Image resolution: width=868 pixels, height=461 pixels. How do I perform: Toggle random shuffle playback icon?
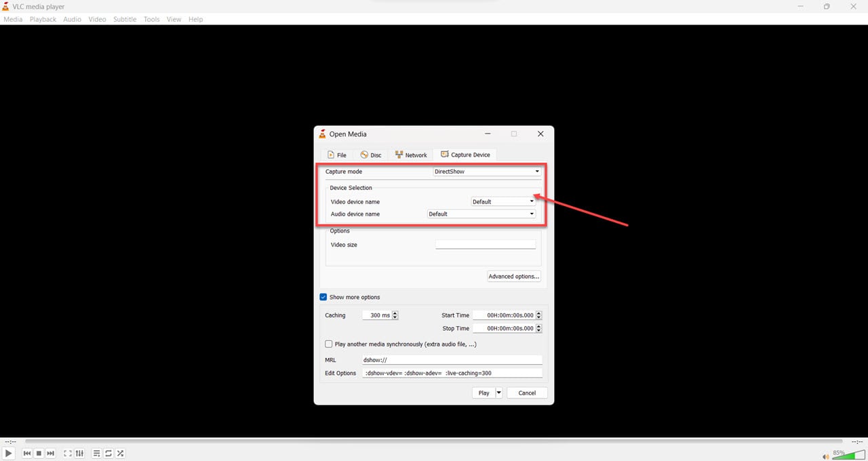(x=120, y=453)
